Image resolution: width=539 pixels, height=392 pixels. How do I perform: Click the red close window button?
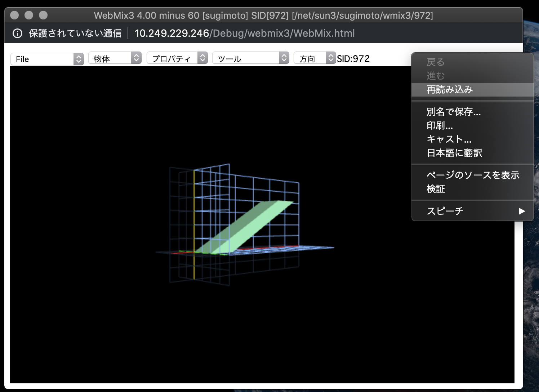click(x=14, y=15)
